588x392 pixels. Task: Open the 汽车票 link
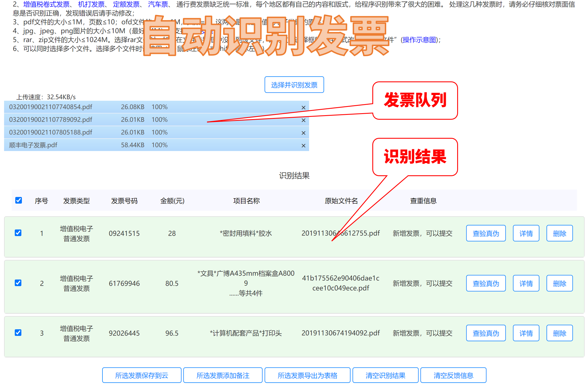pyautogui.click(x=158, y=4)
